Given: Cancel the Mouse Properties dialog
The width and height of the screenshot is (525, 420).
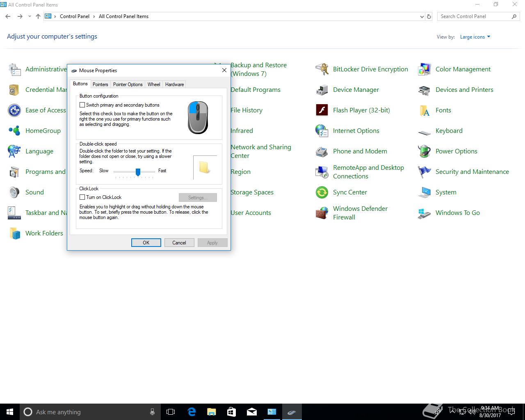Looking at the screenshot, I should coord(179,243).
